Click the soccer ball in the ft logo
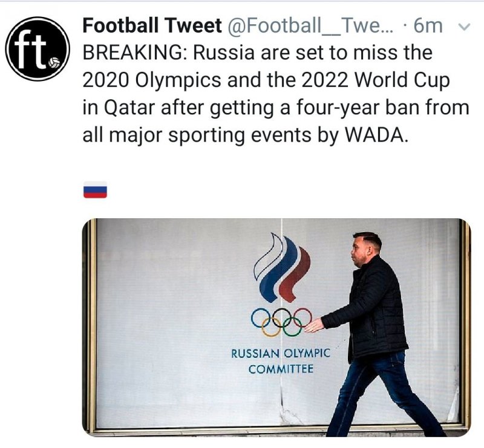Viewport: 484px width, 448px height. coord(53,62)
